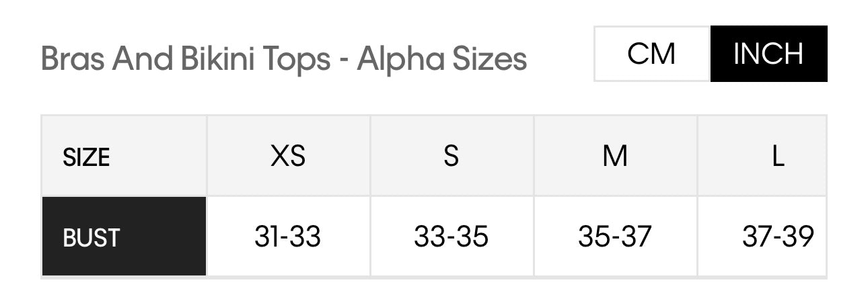The height and width of the screenshot is (301, 868).
Task: Select the L size column header
Action: pyautogui.click(x=778, y=157)
